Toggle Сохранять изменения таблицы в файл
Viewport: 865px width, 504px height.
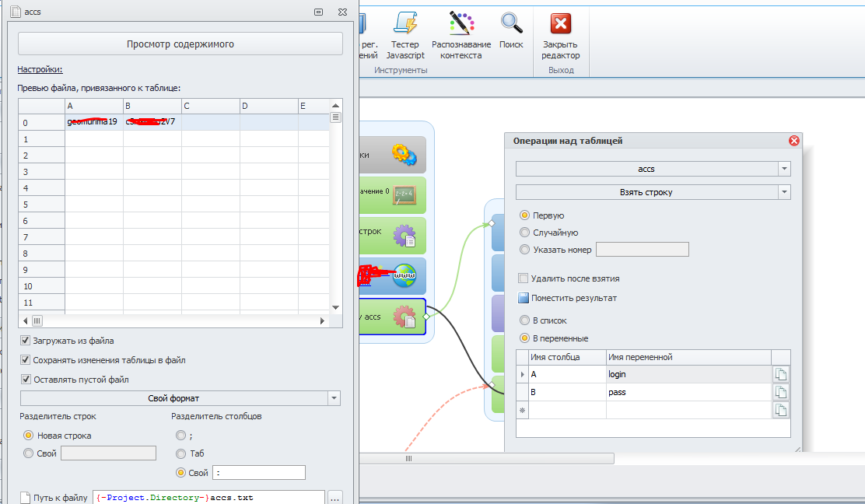click(25, 359)
